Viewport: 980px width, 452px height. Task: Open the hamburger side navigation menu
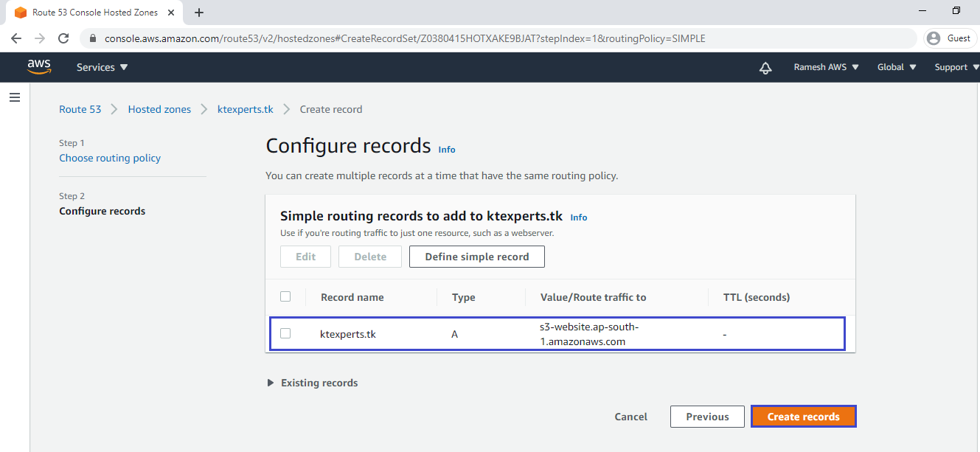[15, 97]
